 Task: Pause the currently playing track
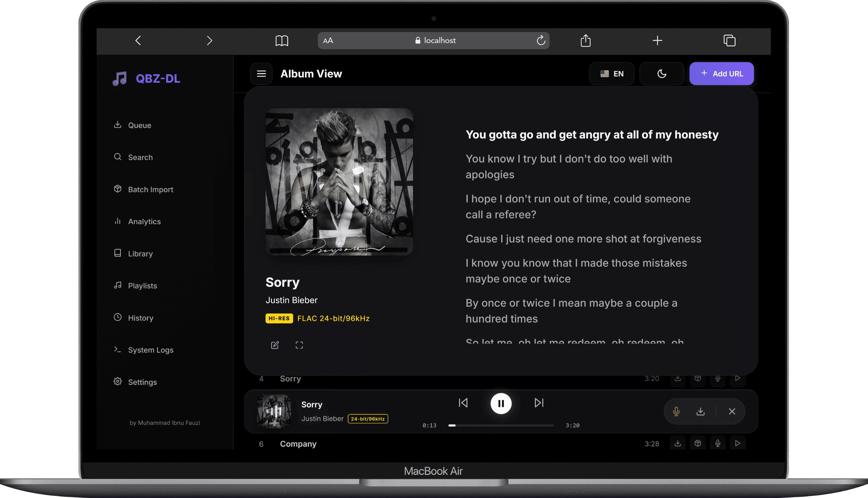(501, 404)
